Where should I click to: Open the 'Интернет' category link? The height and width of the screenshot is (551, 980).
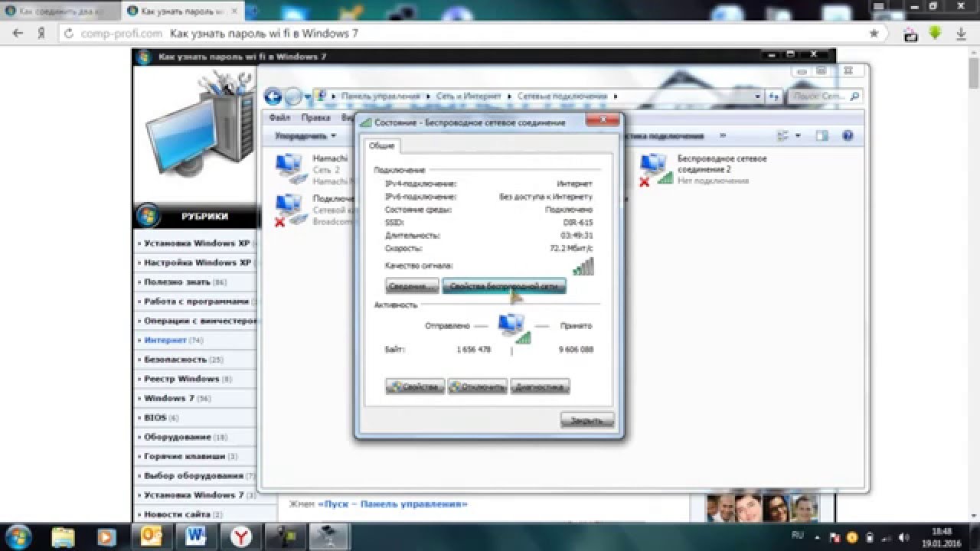[x=165, y=340]
